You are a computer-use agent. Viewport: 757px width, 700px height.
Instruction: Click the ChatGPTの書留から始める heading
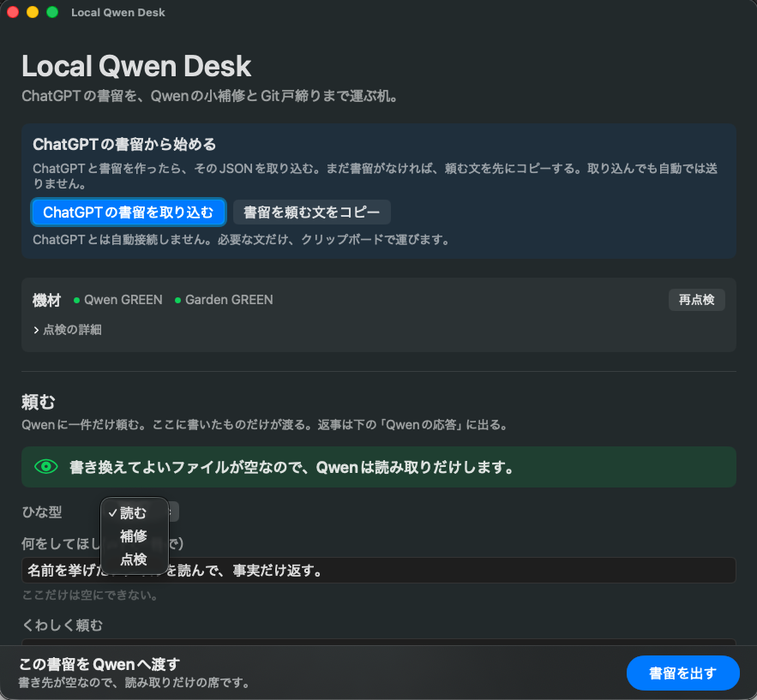coord(124,144)
